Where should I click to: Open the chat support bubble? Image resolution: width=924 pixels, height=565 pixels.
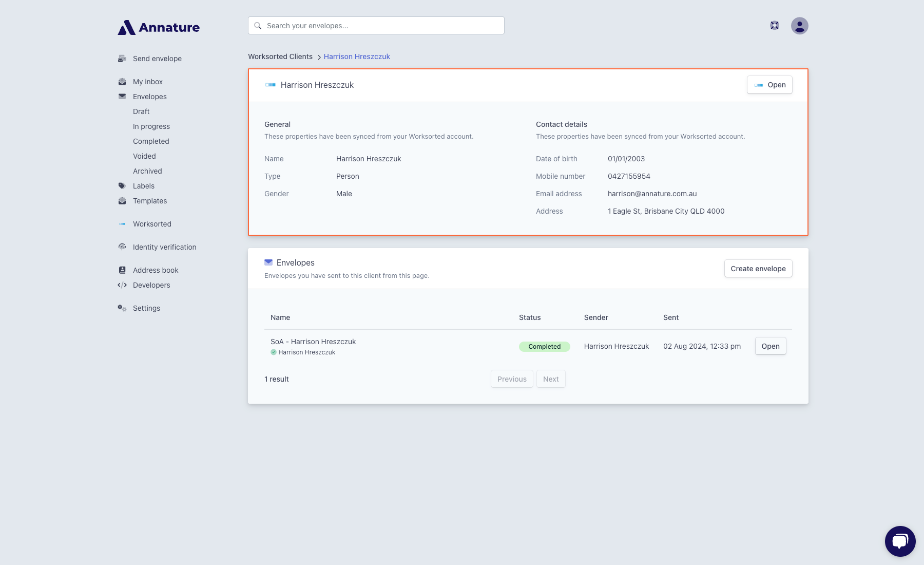(900, 541)
